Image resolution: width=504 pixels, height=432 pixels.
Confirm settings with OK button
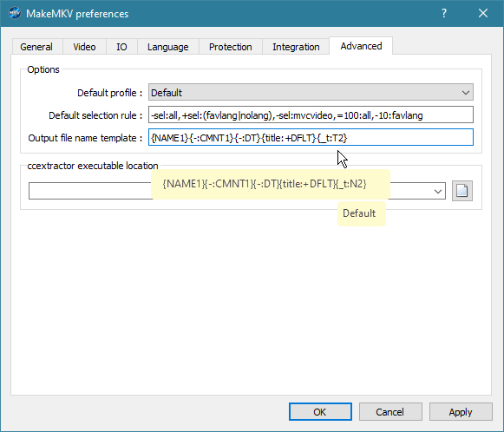(320, 412)
